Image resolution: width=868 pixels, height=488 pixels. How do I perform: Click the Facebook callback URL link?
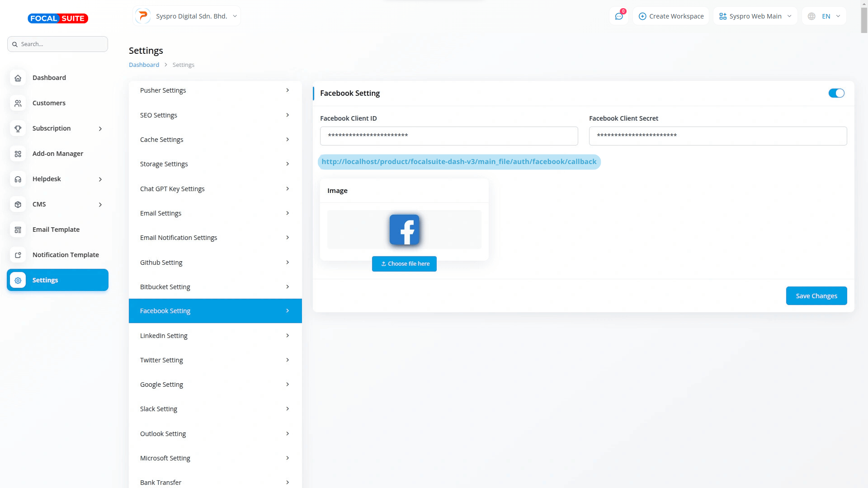[459, 162]
